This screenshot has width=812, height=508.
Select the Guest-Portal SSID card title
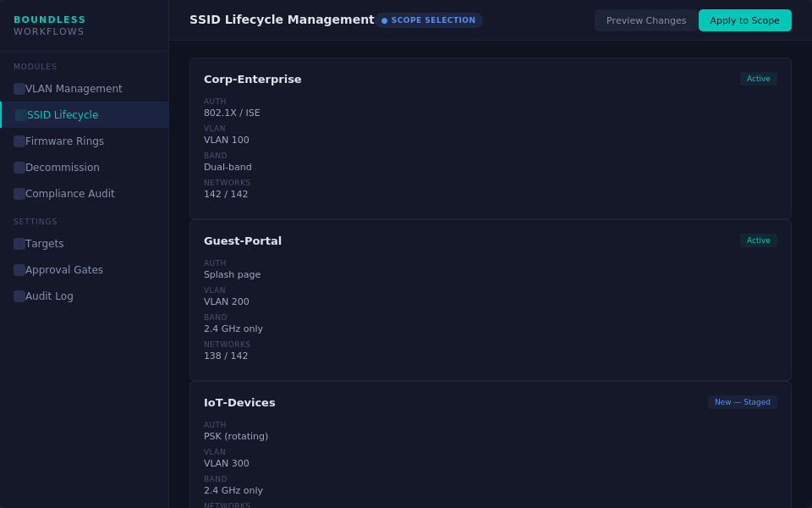[243, 240]
